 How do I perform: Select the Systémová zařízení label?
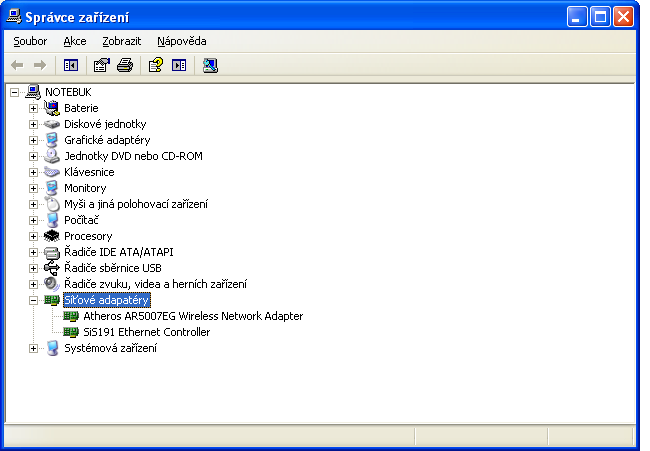pyautogui.click(x=111, y=348)
